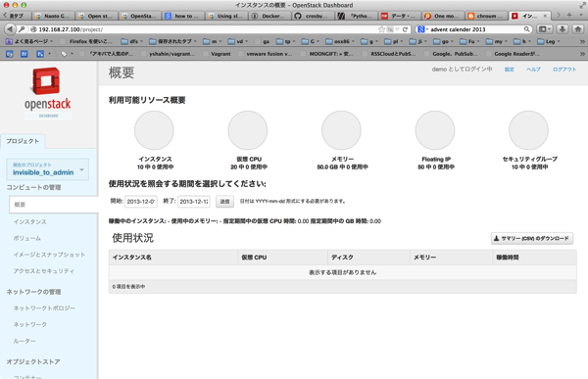Open the '保存されたタブ' bookmark folder
Viewport: 588px width, 379px height.
[x=172, y=41]
